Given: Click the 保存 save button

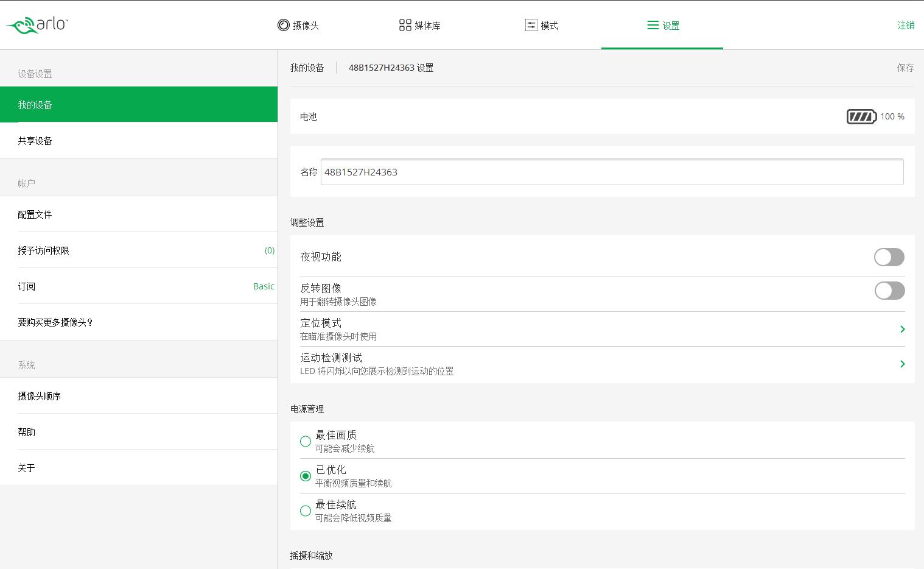Looking at the screenshot, I should tap(905, 68).
